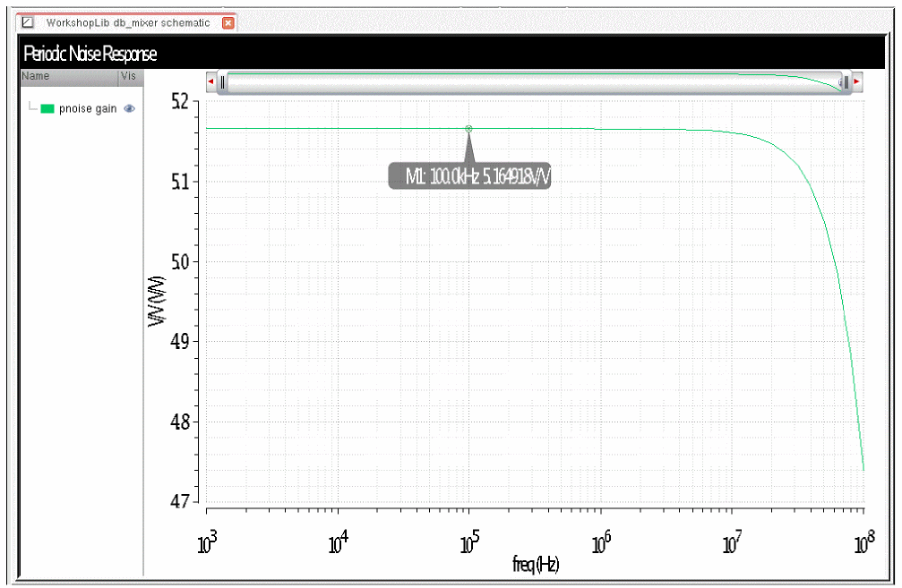Click the Name column header
The height and width of the screenshot is (588, 902).
click(x=70, y=76)
